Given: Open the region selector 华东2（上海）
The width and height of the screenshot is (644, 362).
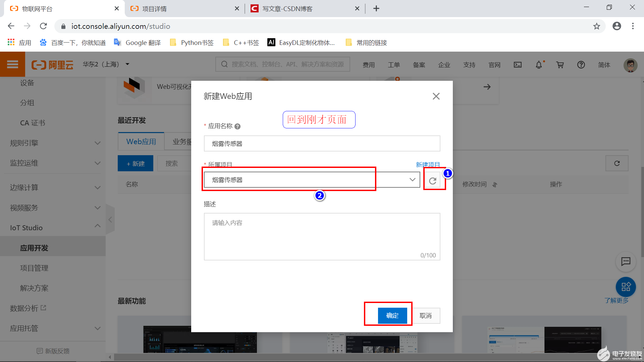Looking at the screenshot, I should 106,64.
